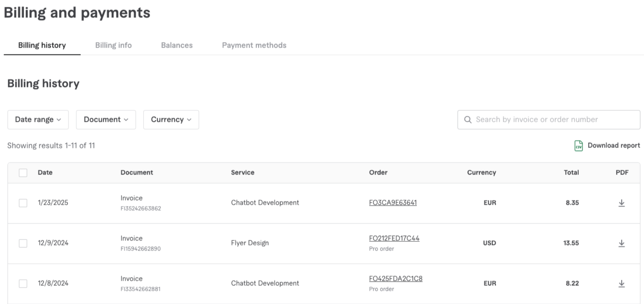Open the Currency filter dropdown

pyautogui.click(x=171, y=120)
